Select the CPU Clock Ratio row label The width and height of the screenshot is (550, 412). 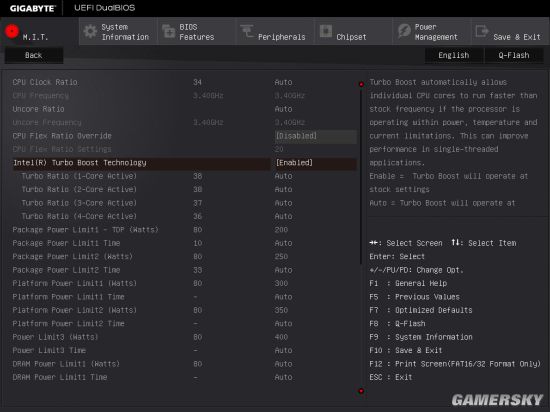pos(45,82)
